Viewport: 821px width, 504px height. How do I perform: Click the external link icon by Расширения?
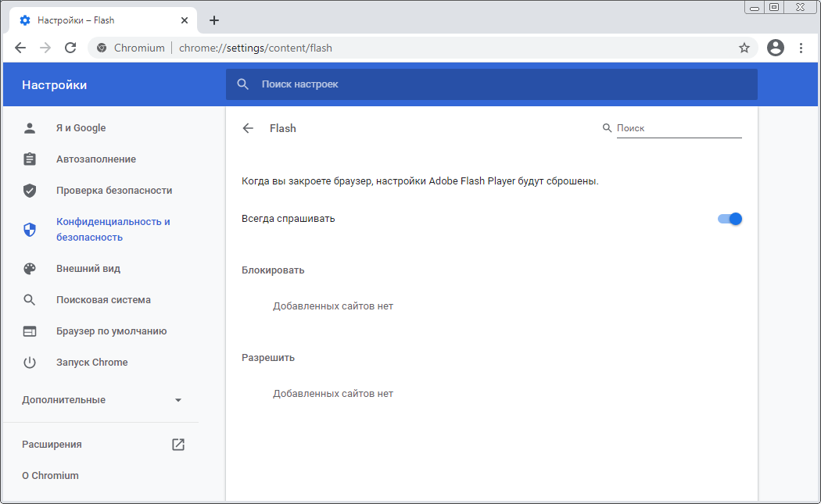[x=178, y=445]
